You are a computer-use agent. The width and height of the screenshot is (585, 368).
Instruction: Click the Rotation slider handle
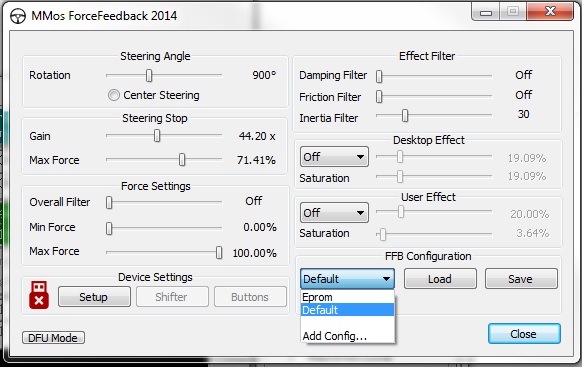click(149, 75)
